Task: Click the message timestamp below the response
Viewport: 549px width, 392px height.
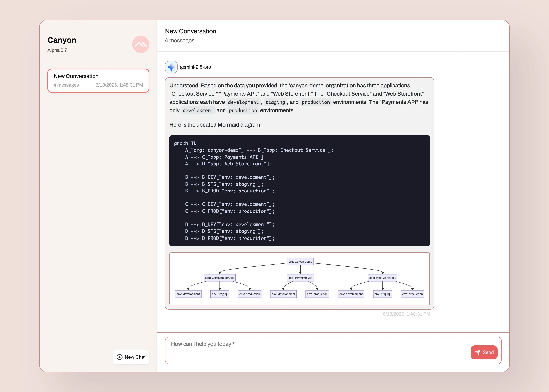Action: tap(406, 314)
